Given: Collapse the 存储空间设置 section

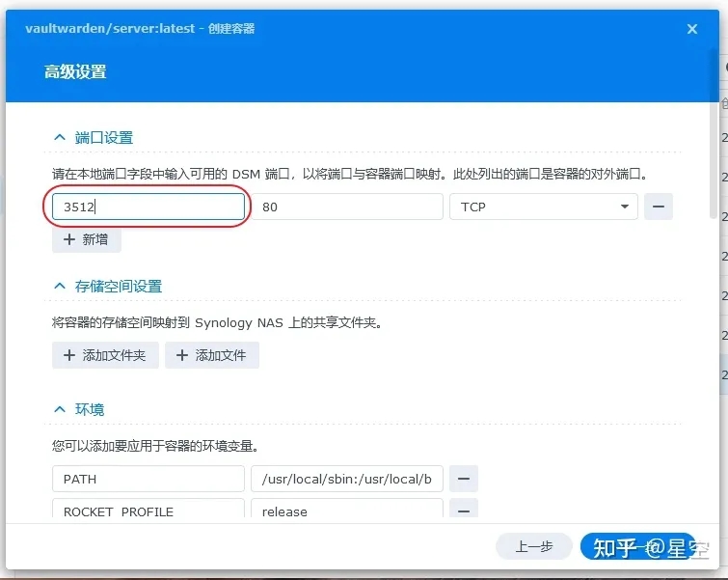Looking at the screenshot, I should coord(60,287).
